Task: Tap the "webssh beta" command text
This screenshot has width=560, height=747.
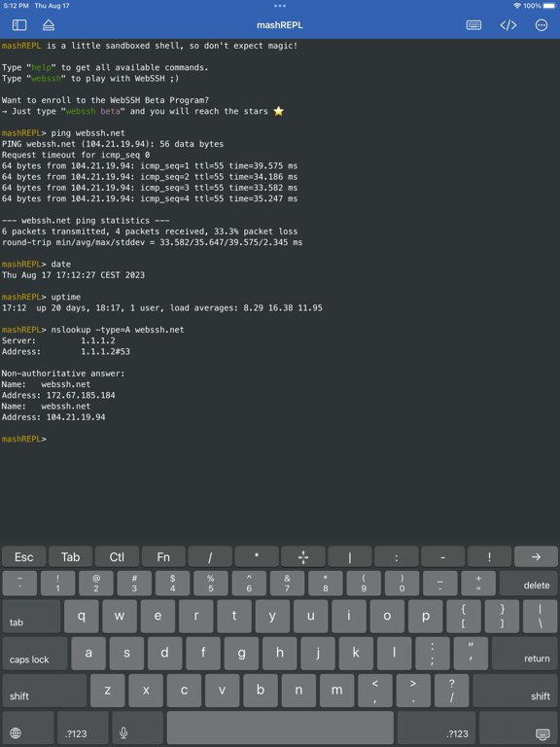Action: point(93,112)
